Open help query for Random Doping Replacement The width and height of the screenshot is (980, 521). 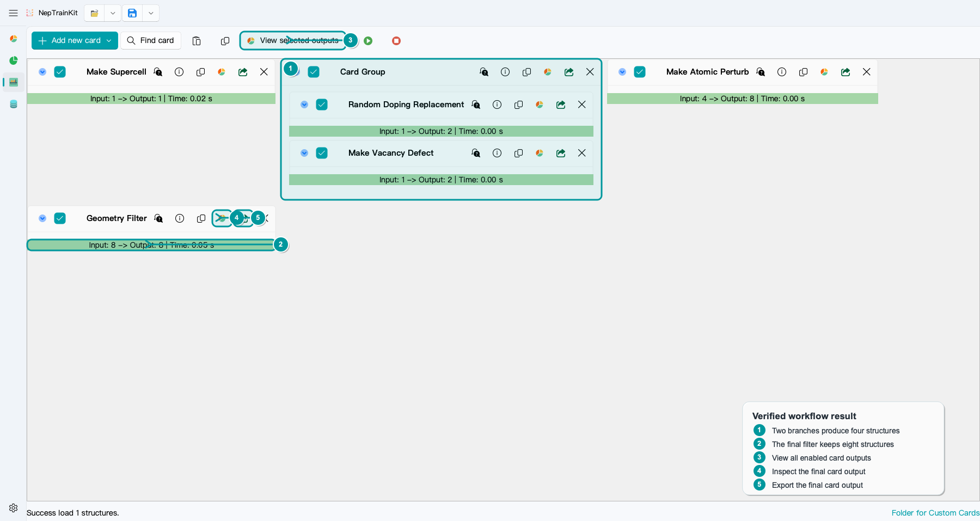476,105
